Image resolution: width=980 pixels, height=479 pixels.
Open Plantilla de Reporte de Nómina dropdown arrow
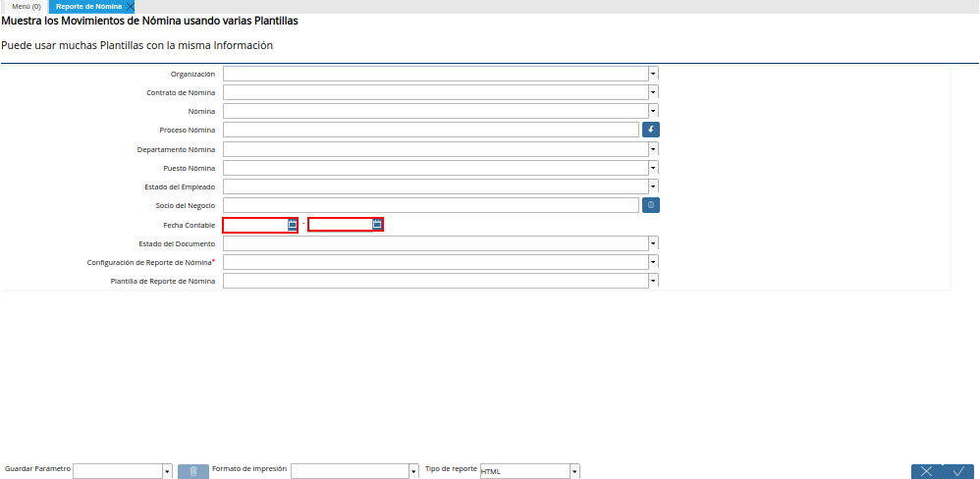click(653, 281)
